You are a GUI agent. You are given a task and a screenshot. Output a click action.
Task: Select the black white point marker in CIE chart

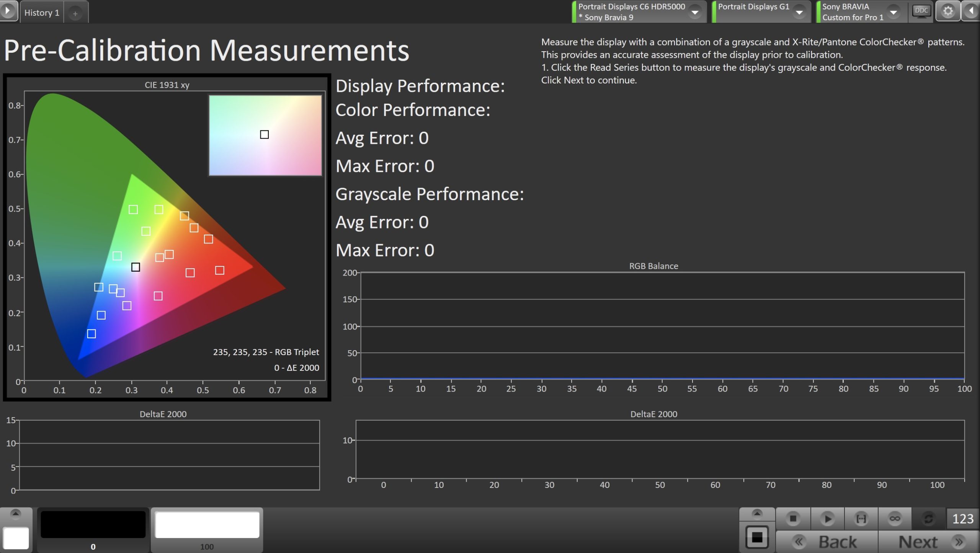point(136,267)
